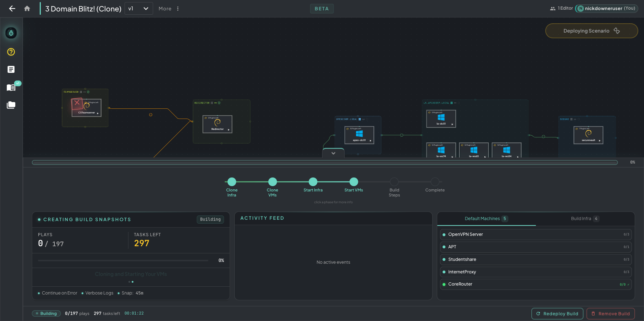The image size is (644, 321).
Task: Expand the APT machine row
Action: pos(536,247)
